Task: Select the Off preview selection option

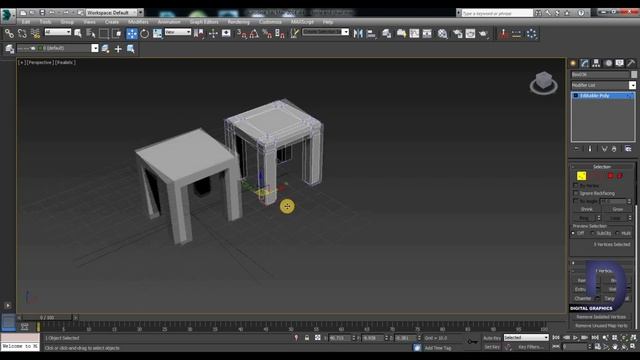Action: click(573, 233)
